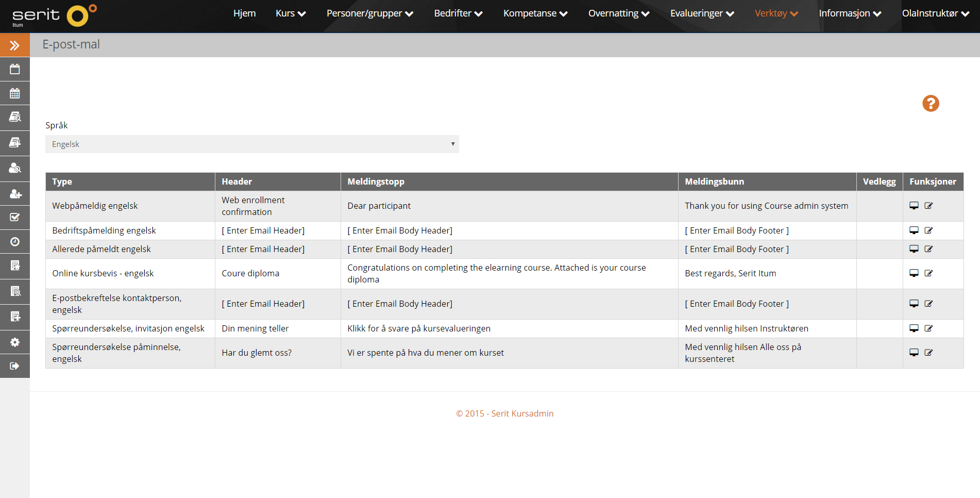Open the Kompetanse menu

coord(535,13)
